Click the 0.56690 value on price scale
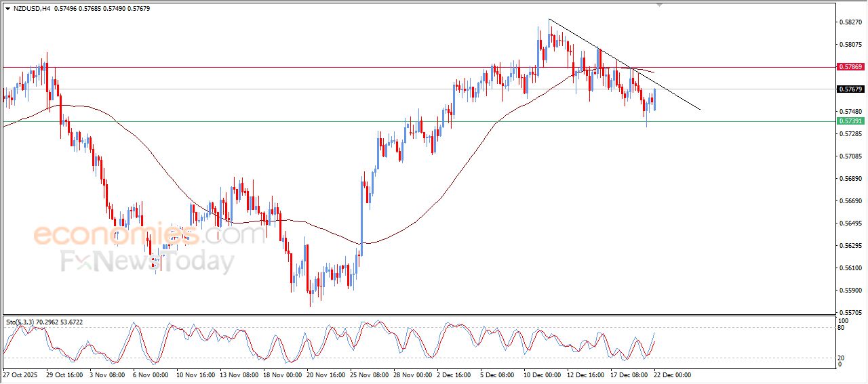 tap(850, 201)
